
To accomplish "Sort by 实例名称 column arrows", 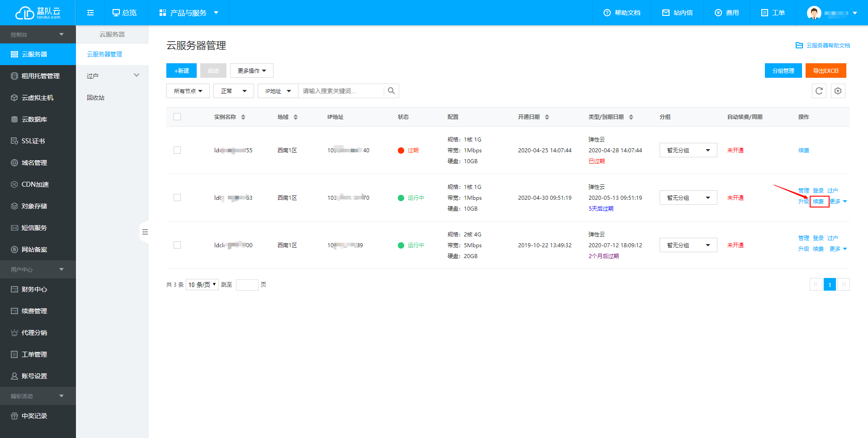I will tap(243, 117).
